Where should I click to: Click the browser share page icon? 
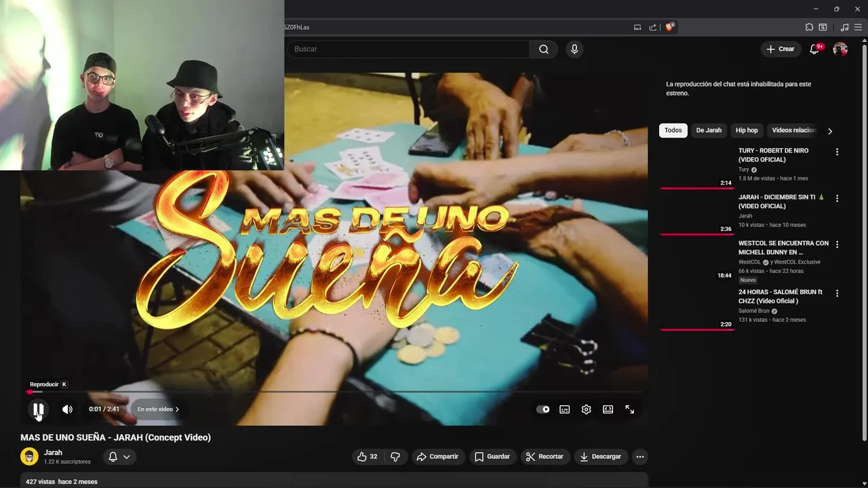pos(652,27)
